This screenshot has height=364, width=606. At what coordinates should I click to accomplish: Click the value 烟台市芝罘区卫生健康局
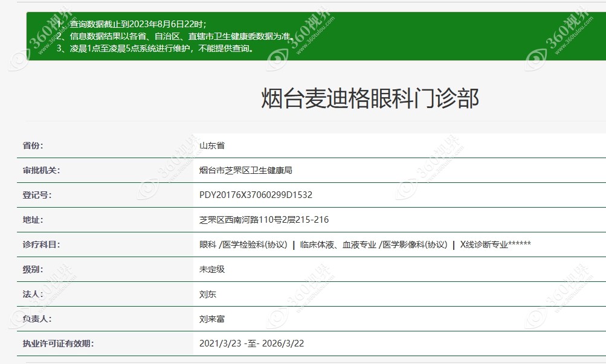click(x=246, y=170)
